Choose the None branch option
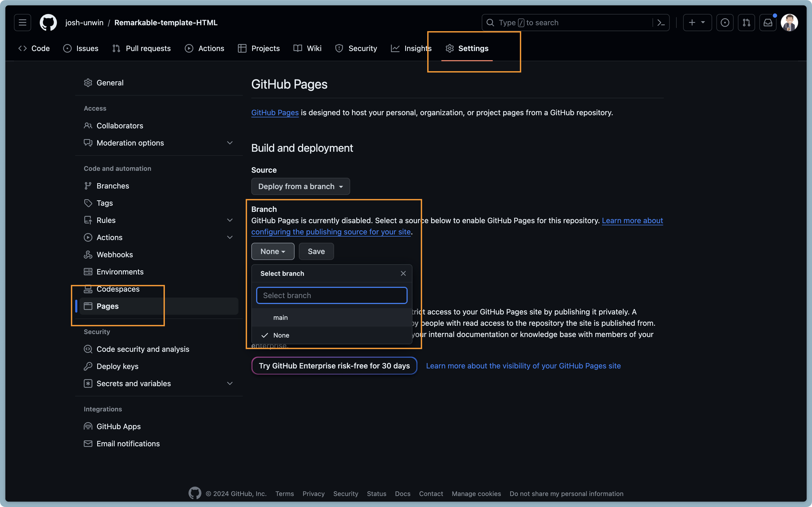Image resolution: width=812 pixels, height=507 pixels. tap(332, 335)
